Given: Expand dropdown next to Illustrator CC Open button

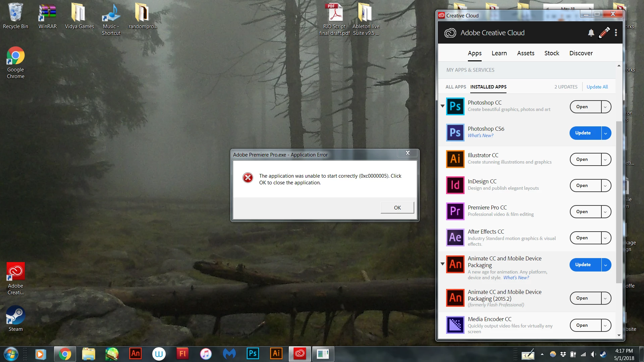Looking at the screenshot, I should pyautogui.click(x=605, y=160).
